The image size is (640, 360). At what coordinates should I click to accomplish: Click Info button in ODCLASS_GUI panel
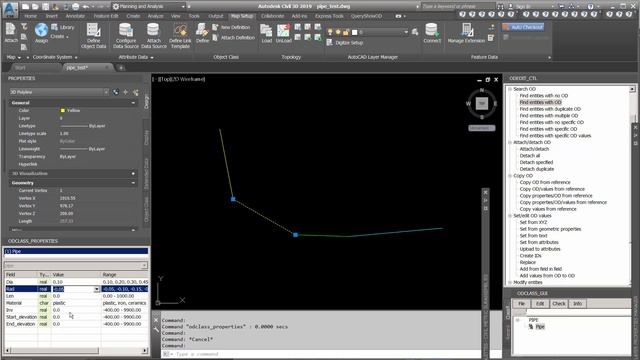pos(577,304)
